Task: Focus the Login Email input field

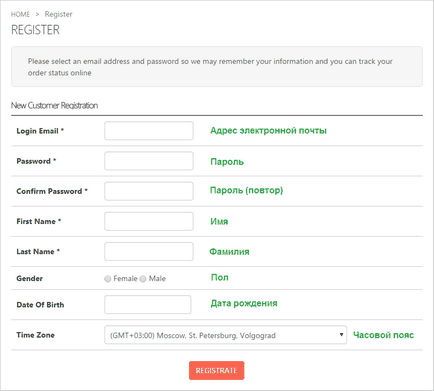Action: pyautogui.click(x=149, y=131)
